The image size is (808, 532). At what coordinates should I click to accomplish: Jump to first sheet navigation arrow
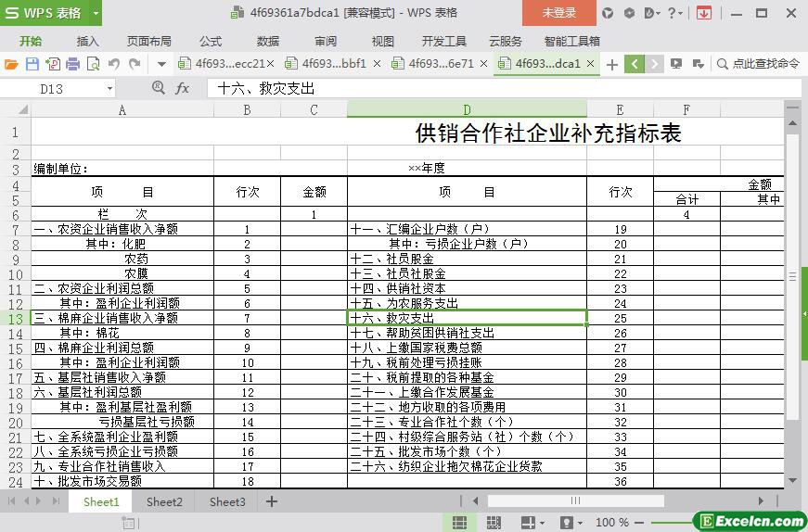click(11, 501)
